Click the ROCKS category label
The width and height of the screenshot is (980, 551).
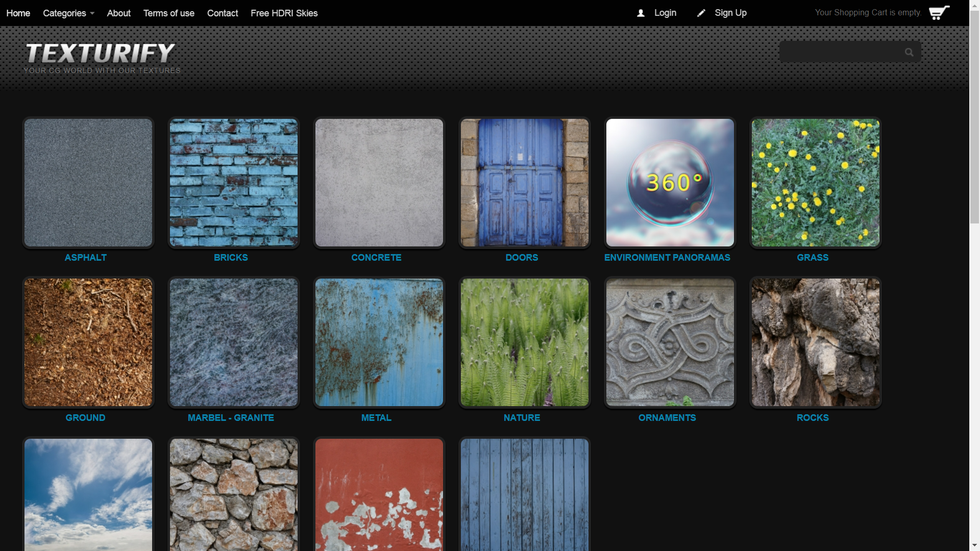[x=813, y=418]
